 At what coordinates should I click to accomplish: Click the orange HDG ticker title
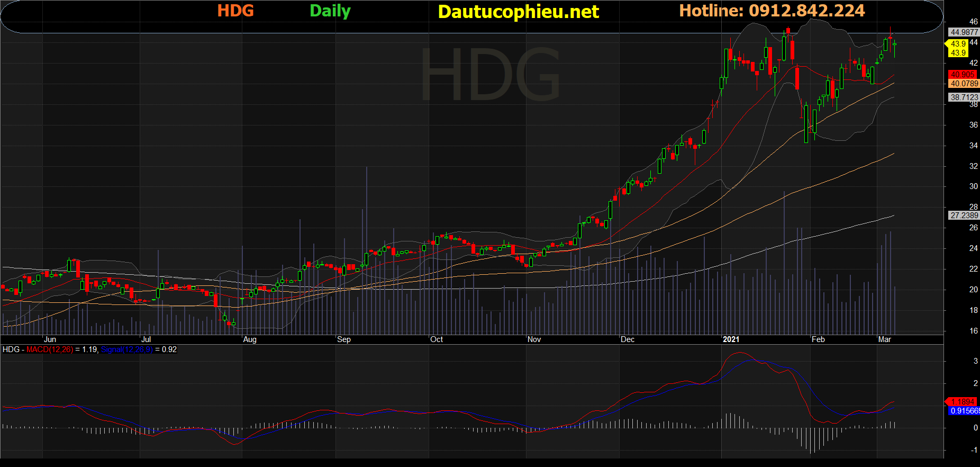[235, 11]
